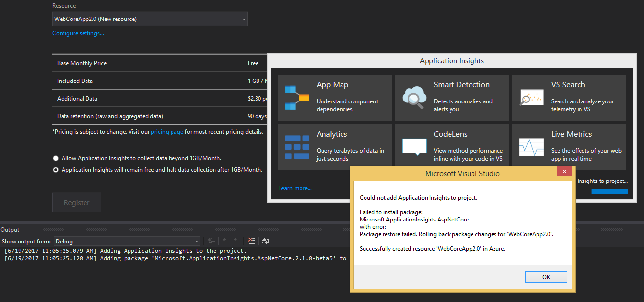Click the App Map component diagram icon
Image resolution: width=644 pixels, height=302 pixels.
click(x=297, y=98)
